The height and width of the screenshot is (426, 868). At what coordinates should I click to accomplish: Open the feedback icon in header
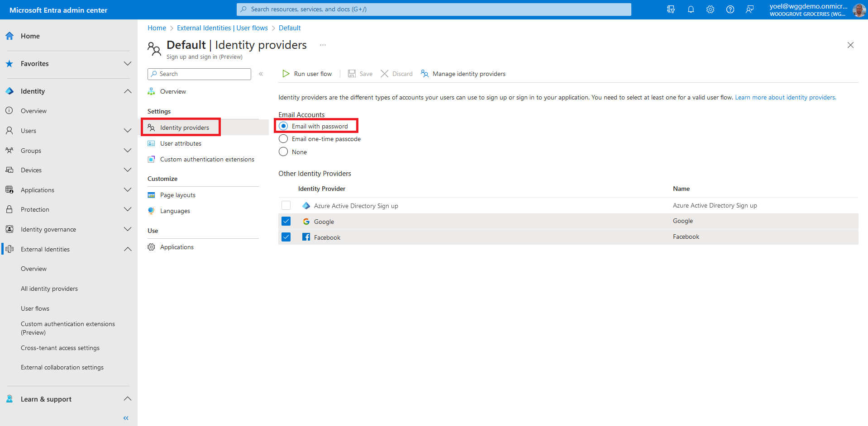750,9
